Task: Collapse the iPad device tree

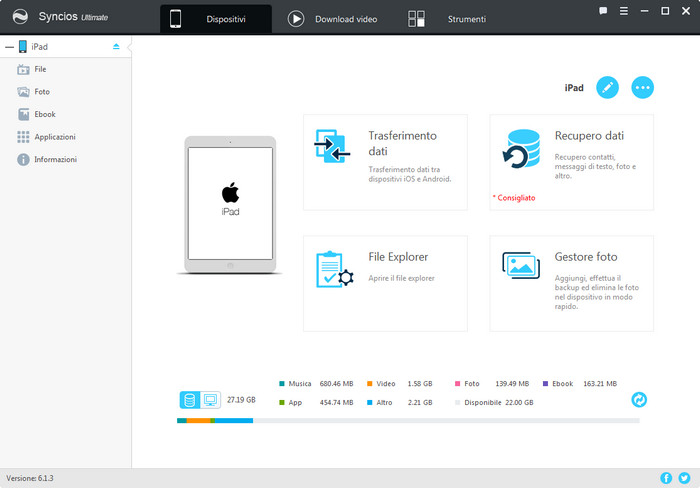Action: [x=9, y=47]
